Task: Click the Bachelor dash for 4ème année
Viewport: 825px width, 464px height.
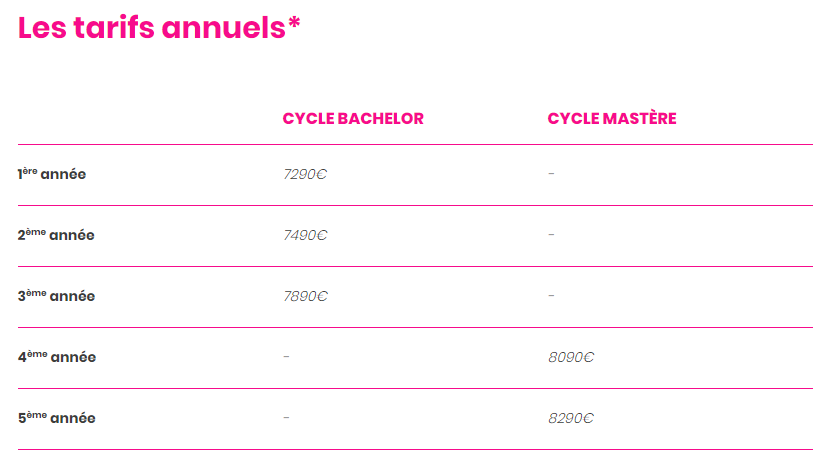Action: pyautogui.click(x=286, y=357)
